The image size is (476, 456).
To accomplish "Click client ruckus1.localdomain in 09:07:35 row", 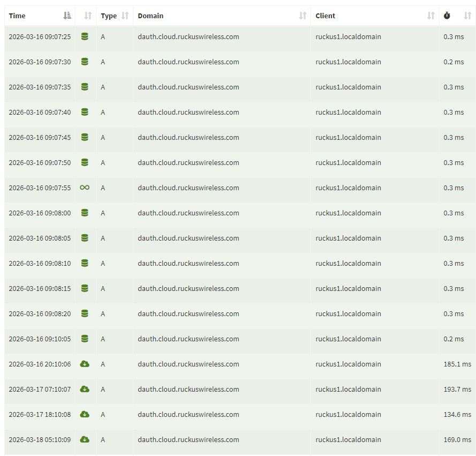I will 348,87.
